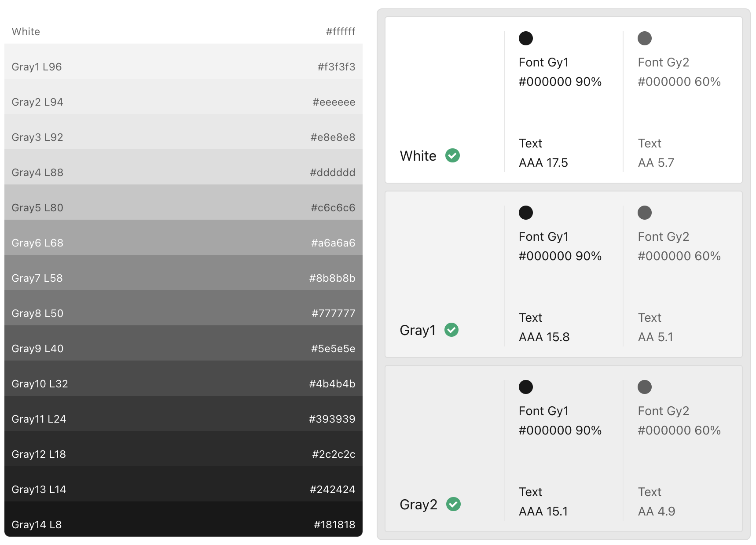Click the #dddddd hex value

(x=333, y=173)
